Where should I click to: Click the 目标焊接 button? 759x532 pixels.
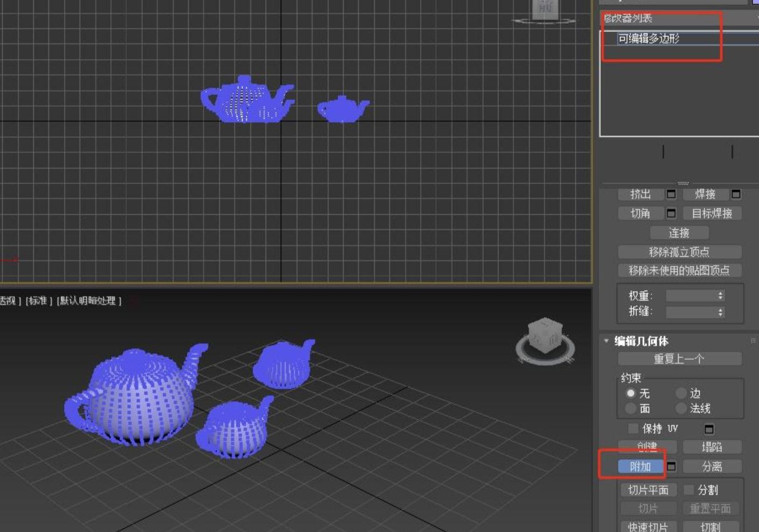click(712, 213)
